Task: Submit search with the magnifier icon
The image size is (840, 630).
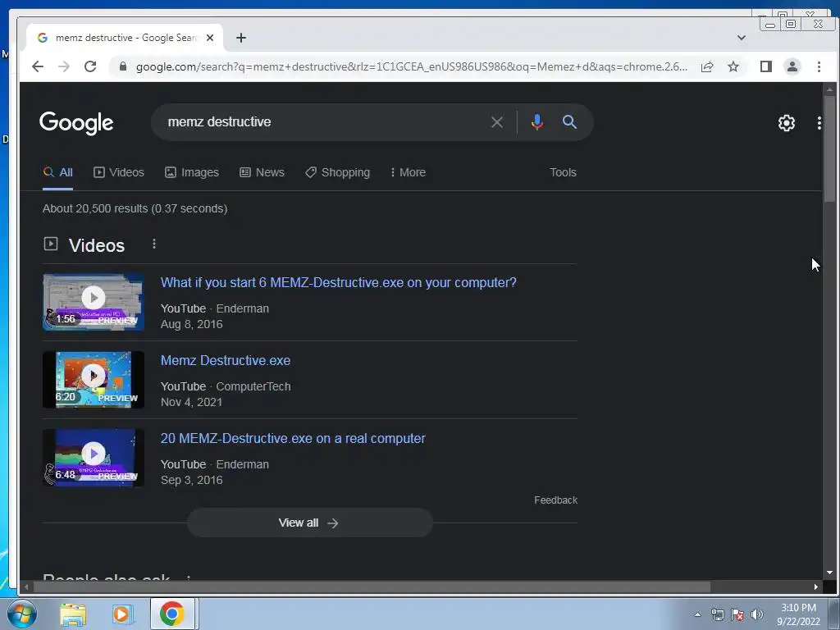Action: 569,122
